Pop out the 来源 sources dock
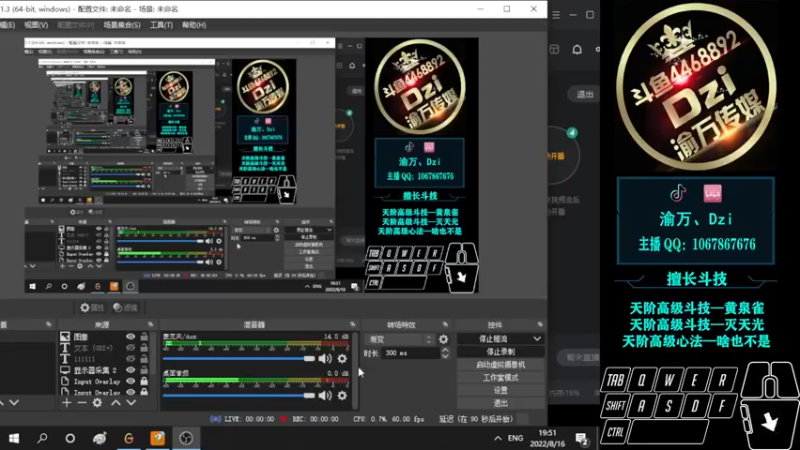Screen dimensions: 800x450 pos(150,324)
